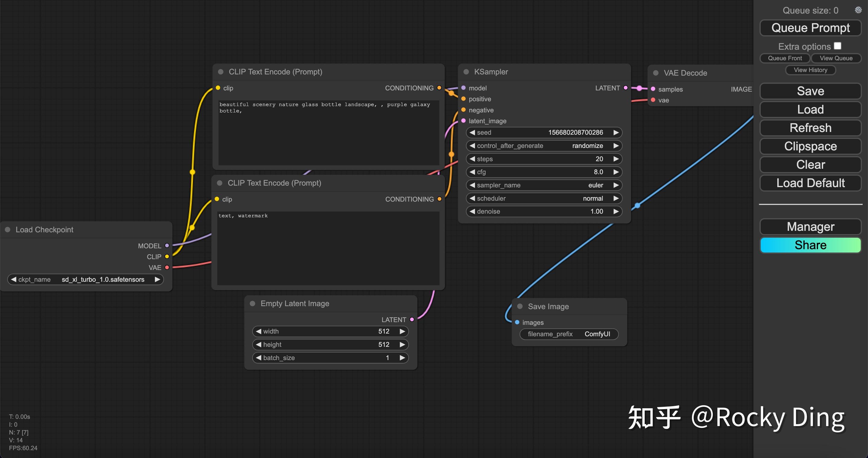Click Load Checkpoint MODEL output port
This screenshot has height=458, width=868.
click(x=167, y=246)
